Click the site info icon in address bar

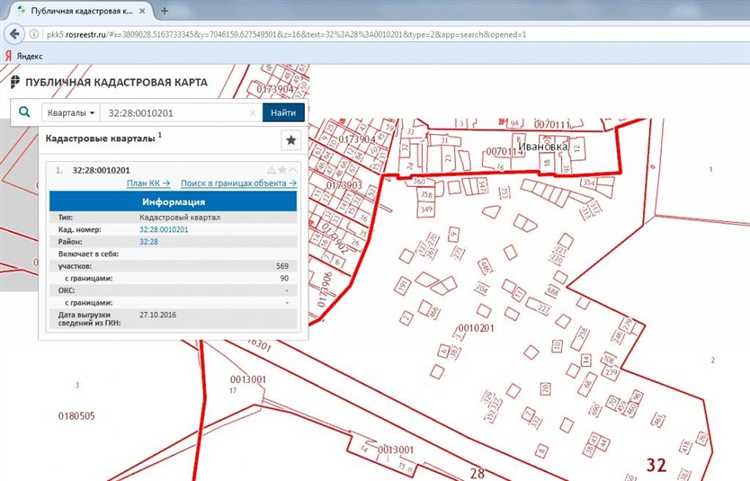pyautogui.click(x=34, y=34)
